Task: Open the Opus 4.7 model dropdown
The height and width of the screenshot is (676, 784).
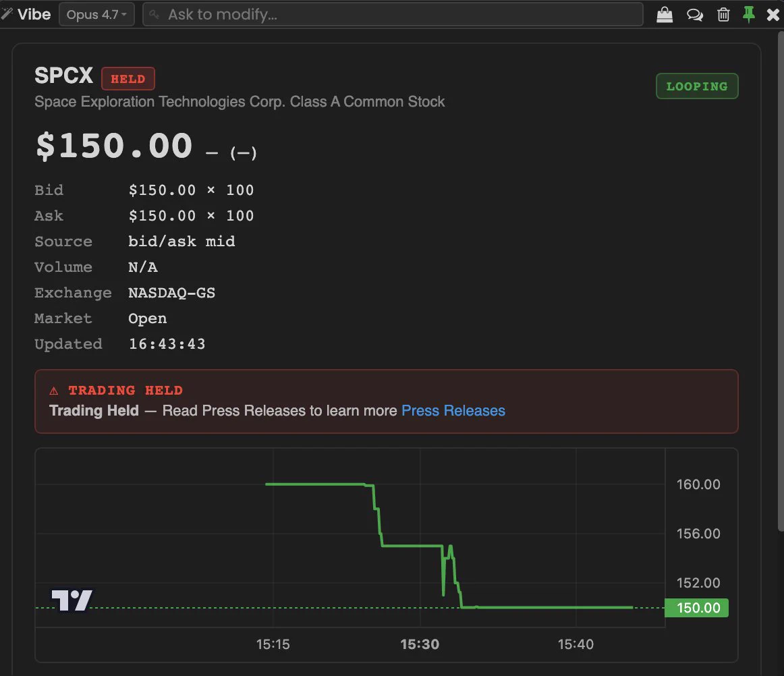Action: [97, 14]
